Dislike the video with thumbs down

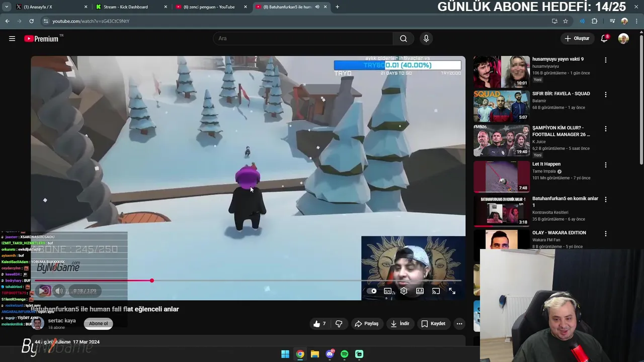coord(339,324)
